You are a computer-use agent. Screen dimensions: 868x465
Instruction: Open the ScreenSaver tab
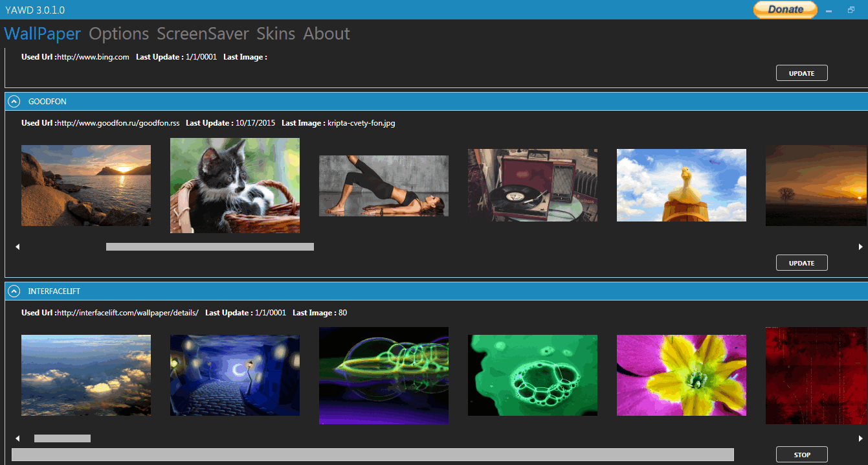point(203,34)
